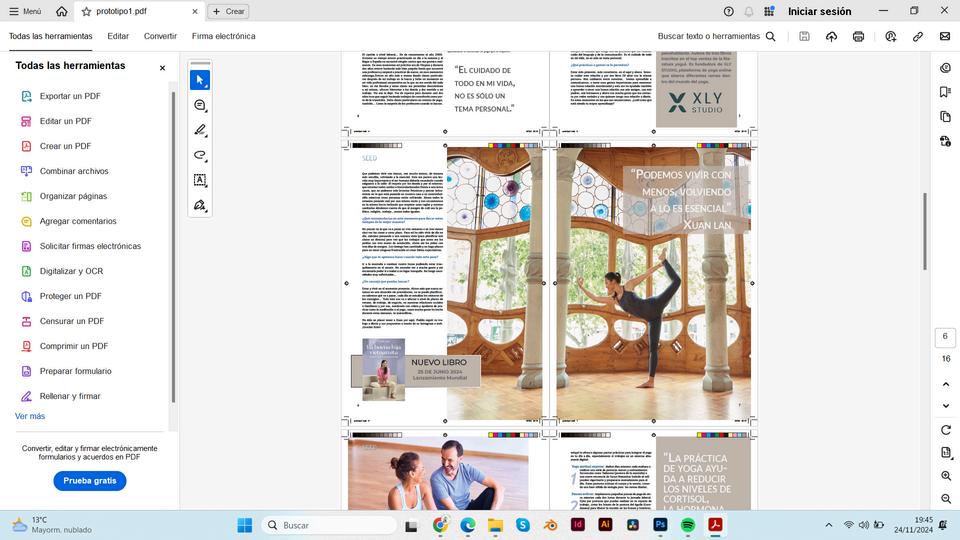Open the Editar tab
The image size is (960, 540).
[x=118, y=36]
